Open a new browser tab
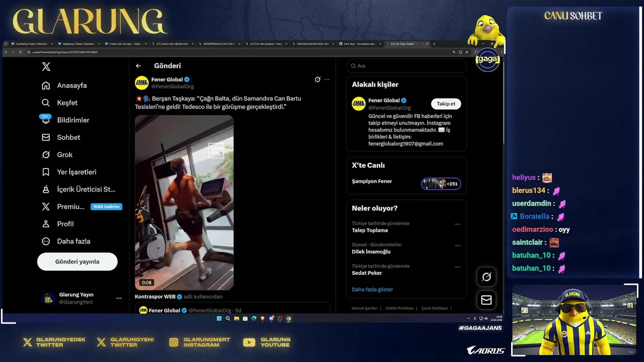Image resolution: width=644 pixels, height=362 pixels. click(434, 44)
